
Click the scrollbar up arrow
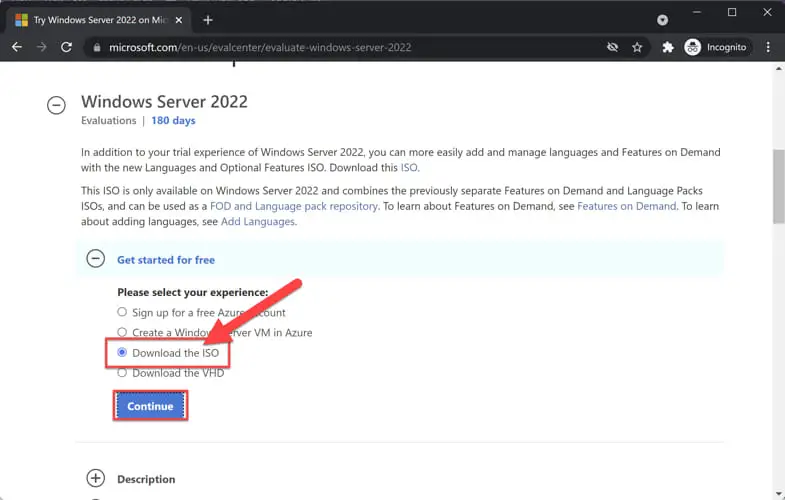click(x=778, y=69)
